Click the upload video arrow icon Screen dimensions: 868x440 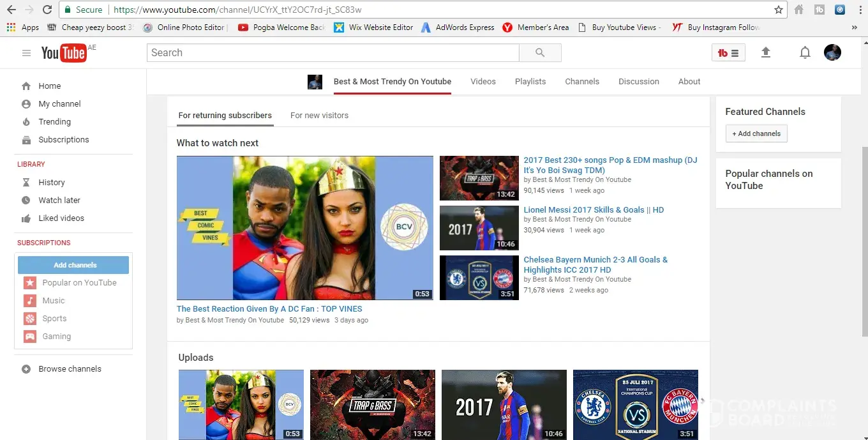pyautogui.click(x=766, y=53)
